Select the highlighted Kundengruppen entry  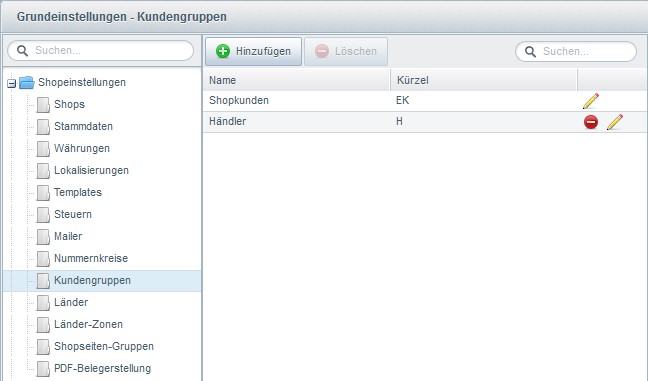click(x=102, y=281)
